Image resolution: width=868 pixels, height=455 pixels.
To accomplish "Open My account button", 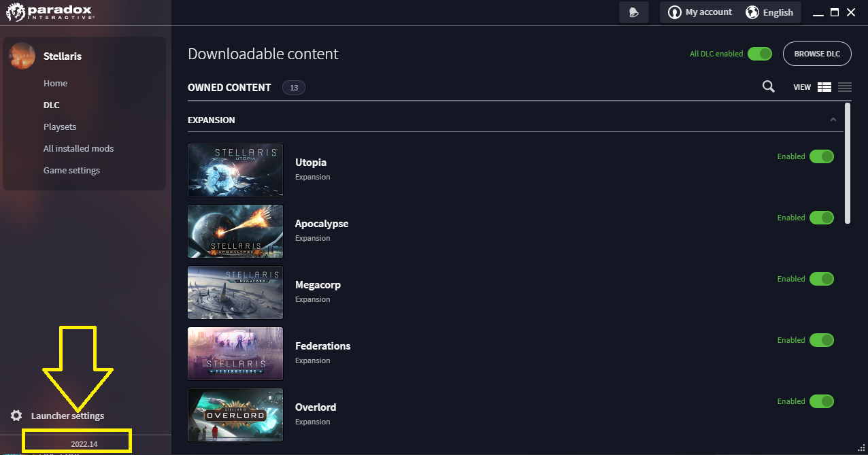I will point(701,12).
